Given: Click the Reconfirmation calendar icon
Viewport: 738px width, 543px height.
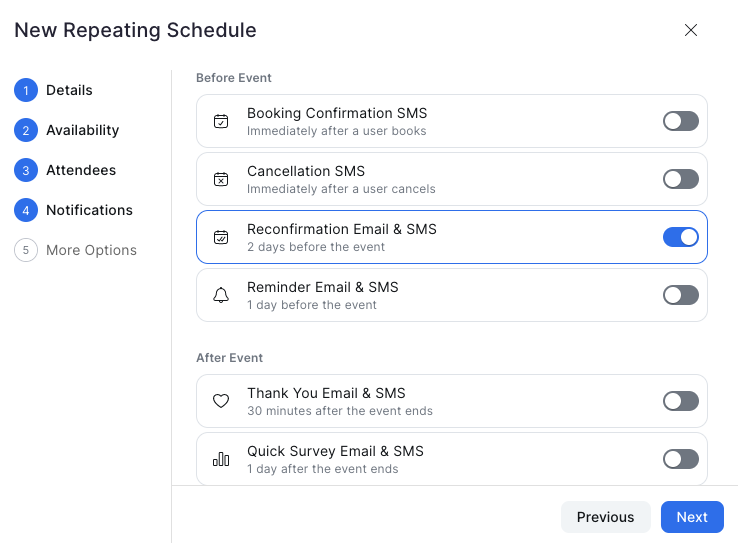Looking at the screenshot, I should click(x=221, y=238).
